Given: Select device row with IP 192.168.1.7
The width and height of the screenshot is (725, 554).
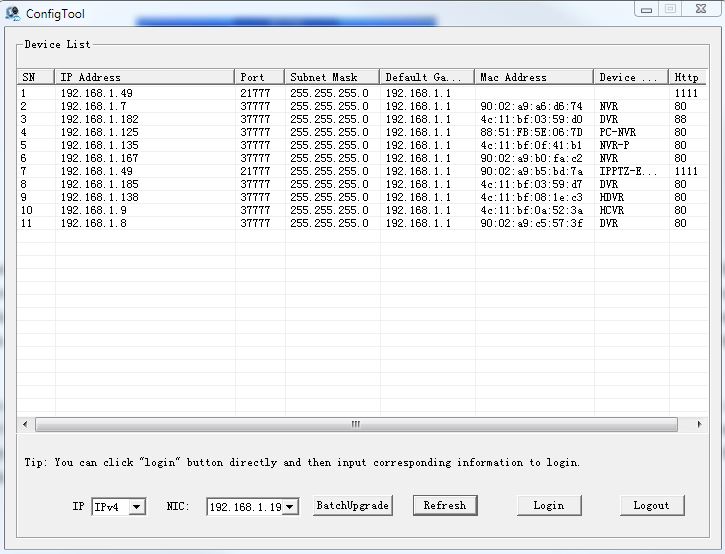Looking at the screenshot, I should (362, 106).
